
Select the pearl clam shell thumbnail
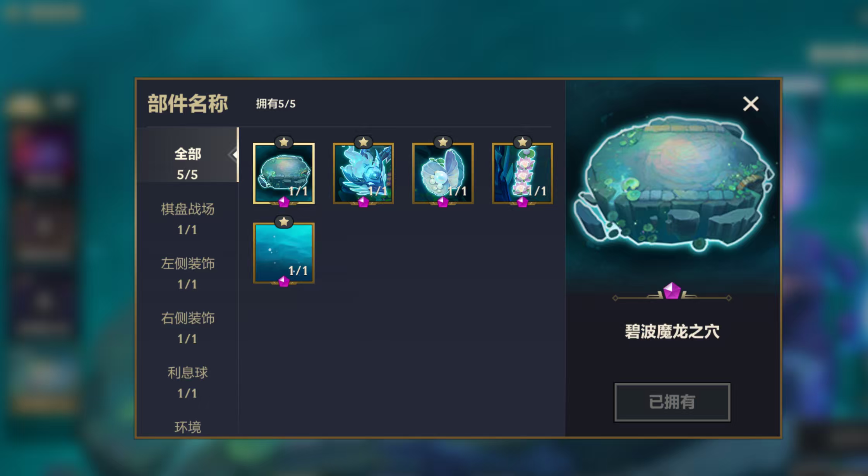pyautogui.click(x=443, y=173)
